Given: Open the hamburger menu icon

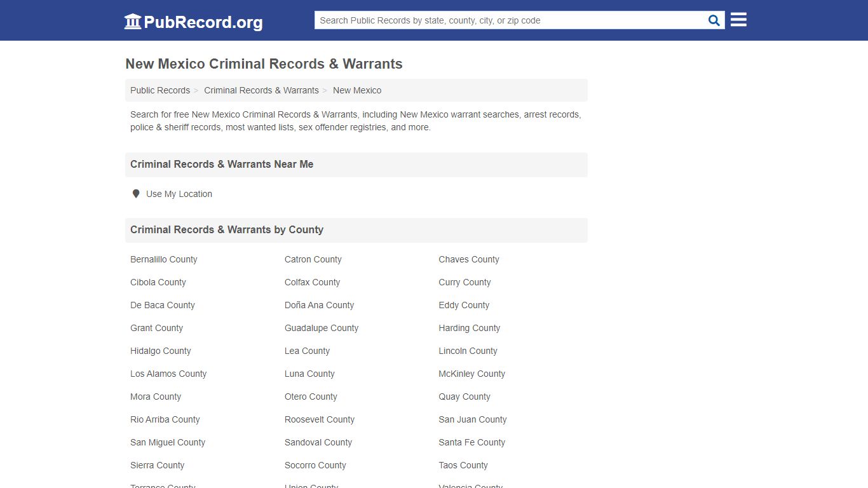Looking at the screenshot, I should tap(738, 20).
